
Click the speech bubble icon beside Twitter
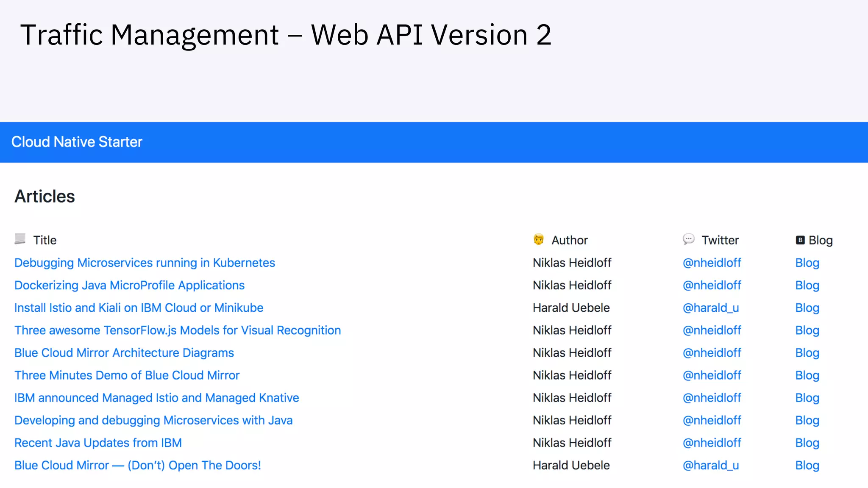tap(689, 239)
